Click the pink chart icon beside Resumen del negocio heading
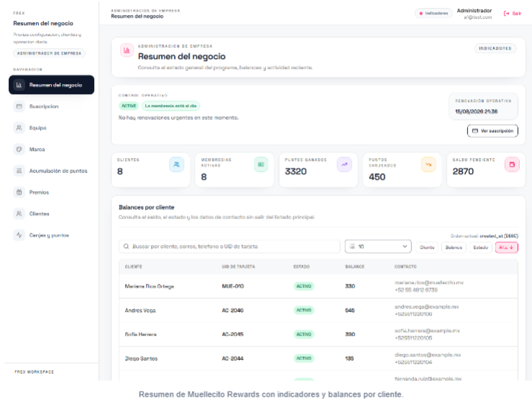532x403 pixels. point(127,50)
